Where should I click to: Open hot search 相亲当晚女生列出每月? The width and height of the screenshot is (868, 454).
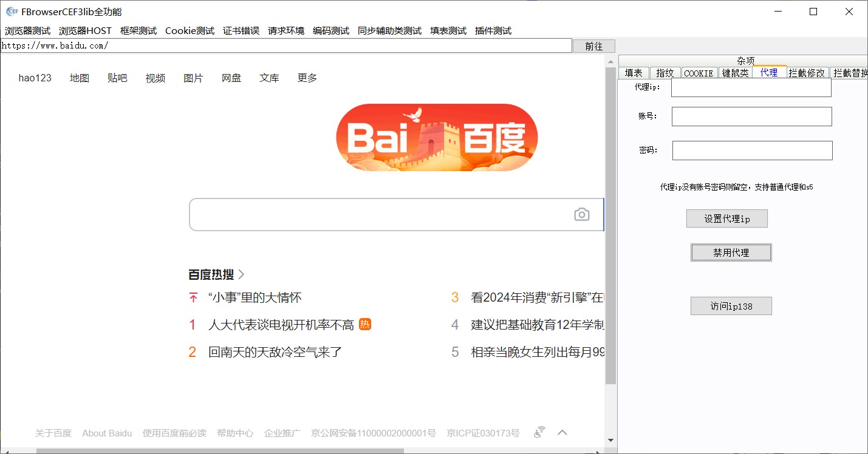537,352
